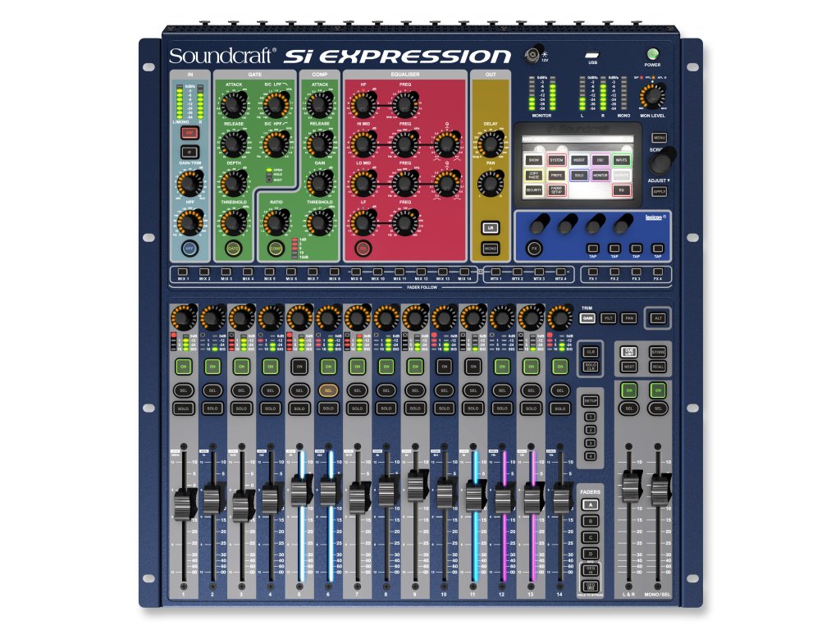Toggle the round HPF switch in IN section
This screenshot has width=840, height=630.
(x=189, y=249)
